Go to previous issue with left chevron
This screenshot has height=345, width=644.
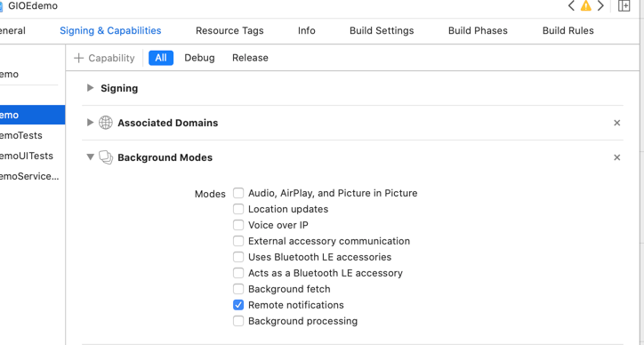571,5
